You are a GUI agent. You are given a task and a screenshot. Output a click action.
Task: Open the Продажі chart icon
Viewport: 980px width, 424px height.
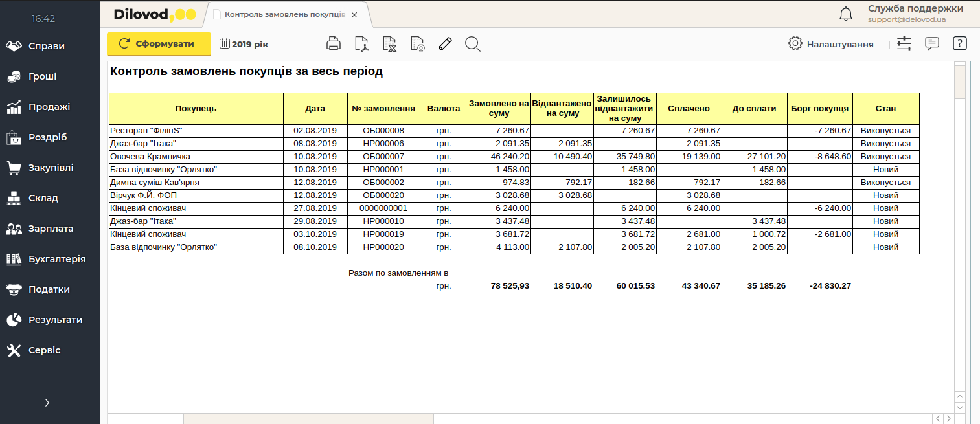[x=14, y=107]
